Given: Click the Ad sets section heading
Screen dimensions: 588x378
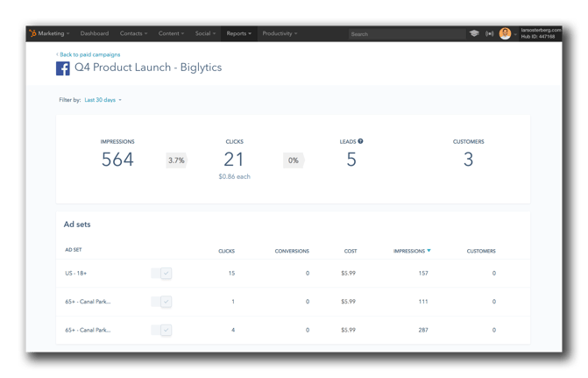Looking at the screenshot, I should tap(77, 225).
